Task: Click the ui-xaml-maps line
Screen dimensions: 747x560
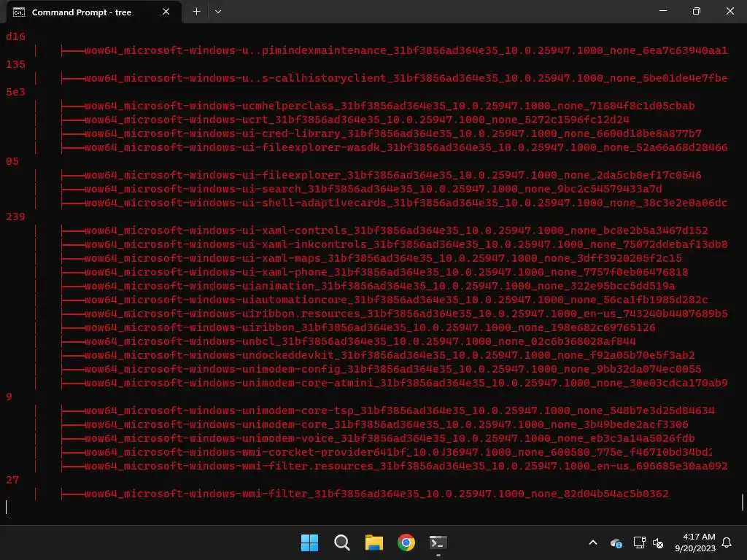Action: point(383,258)
